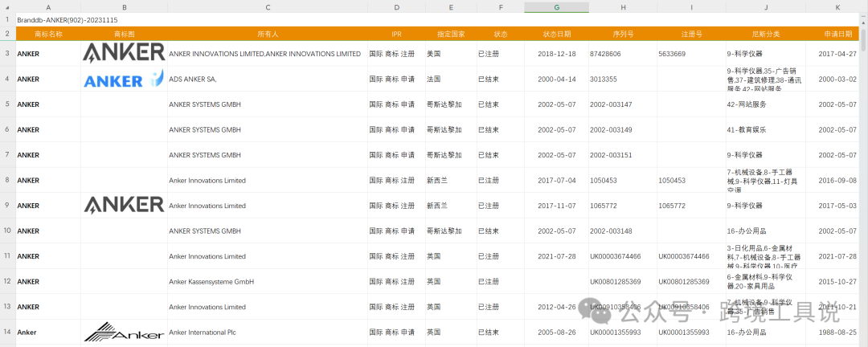Click header cell 商标名称

coord(48,34)
